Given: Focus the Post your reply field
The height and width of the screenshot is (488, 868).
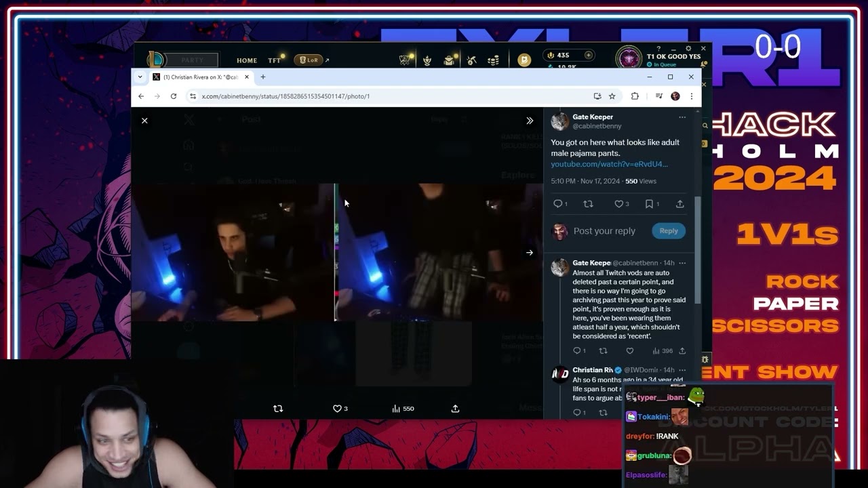Looking at the screenshot, I should point(605,231).
